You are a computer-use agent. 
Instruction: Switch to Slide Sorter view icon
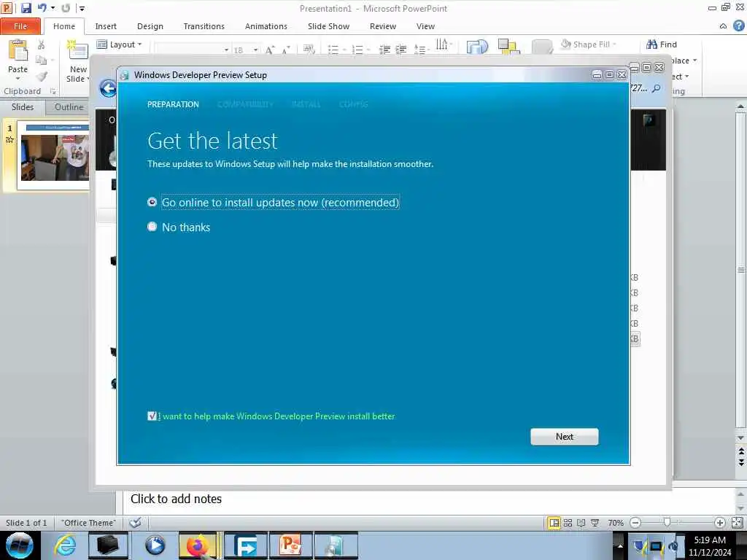[x=568, y=523]
